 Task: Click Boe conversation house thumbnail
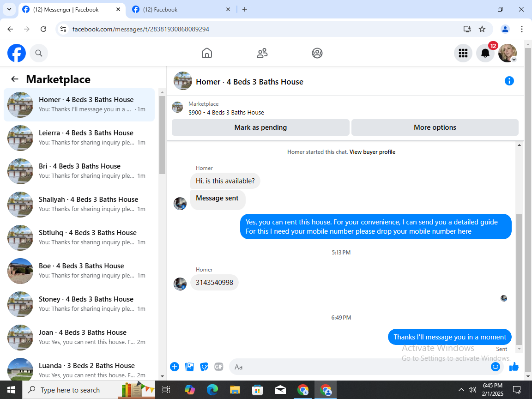tap(20, 271)
